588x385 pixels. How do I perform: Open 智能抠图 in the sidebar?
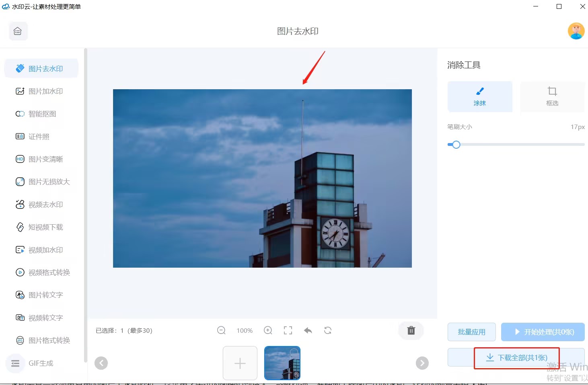click(x=42, y=114)
